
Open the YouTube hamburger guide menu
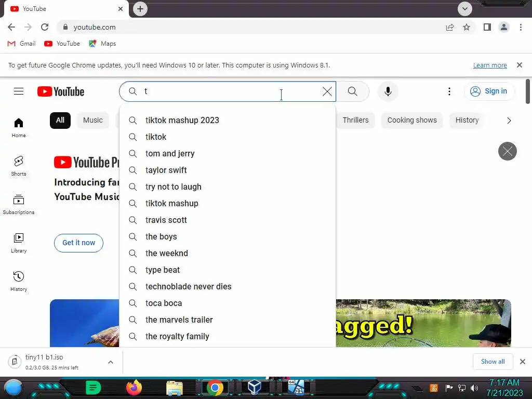tap(19, 91)
